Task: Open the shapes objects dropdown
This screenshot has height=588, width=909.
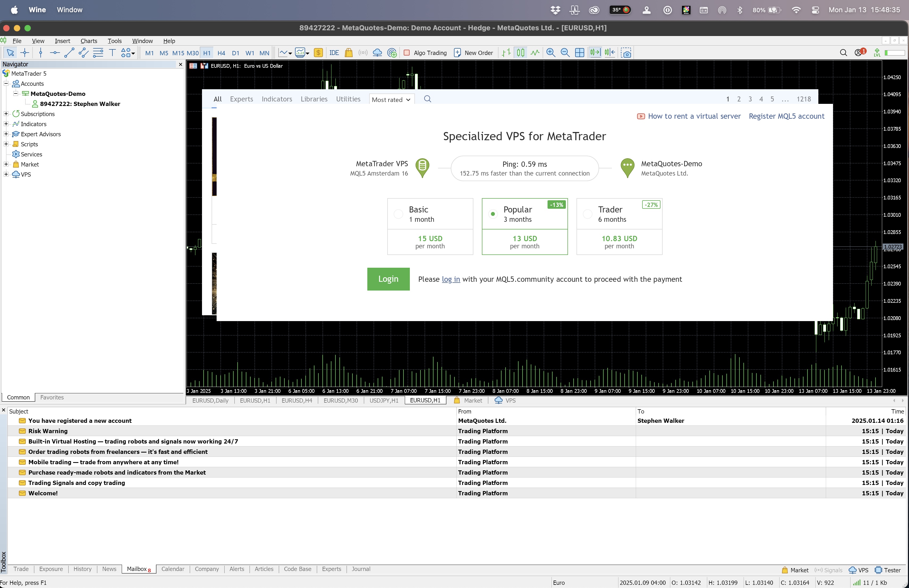Action: pyautogui.click(x=128, y=53)
